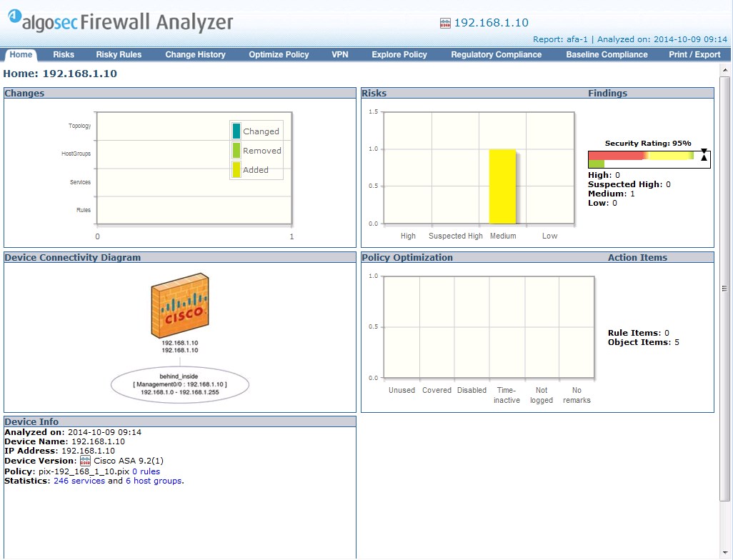
Task: Click the 192.168.1.10 device title link
Action: (492, 22)
